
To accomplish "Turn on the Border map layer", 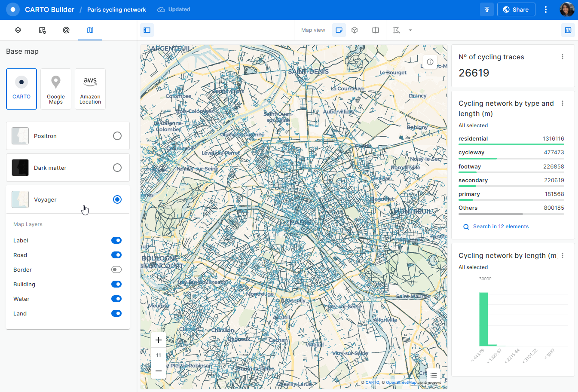I will pyautogui.click(x=116, y=269).
